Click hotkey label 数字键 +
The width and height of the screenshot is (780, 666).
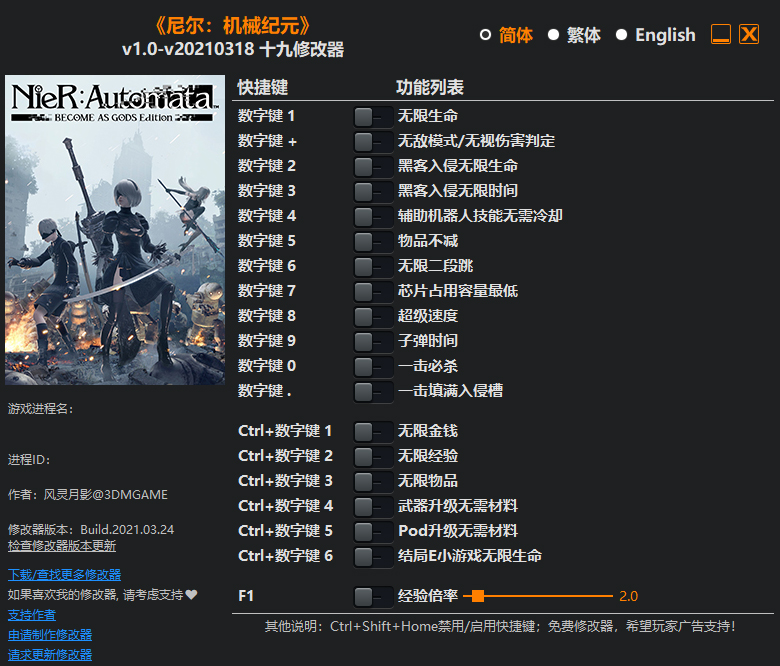[267, 141]
